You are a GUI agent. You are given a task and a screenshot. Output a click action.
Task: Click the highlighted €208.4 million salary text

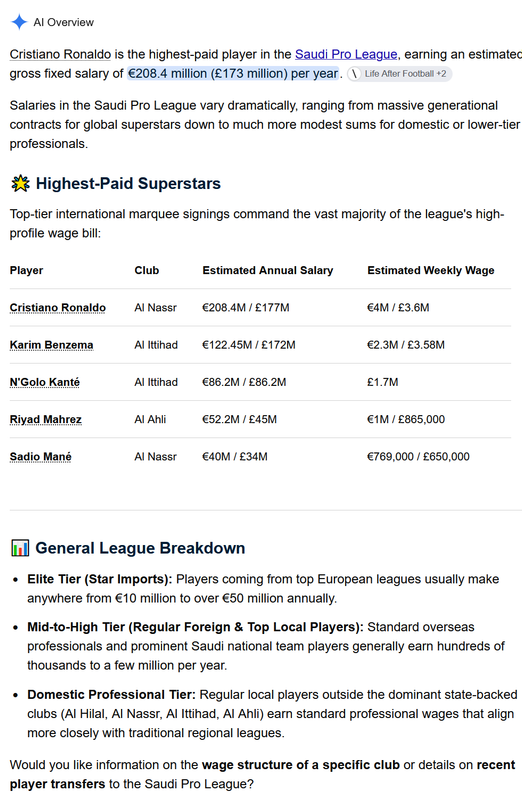233,73
